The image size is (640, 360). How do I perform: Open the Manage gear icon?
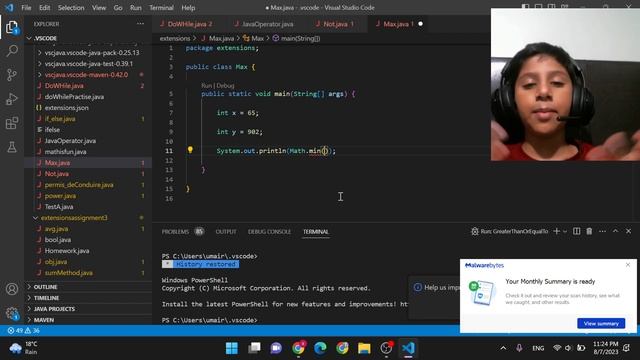point(12,313)
